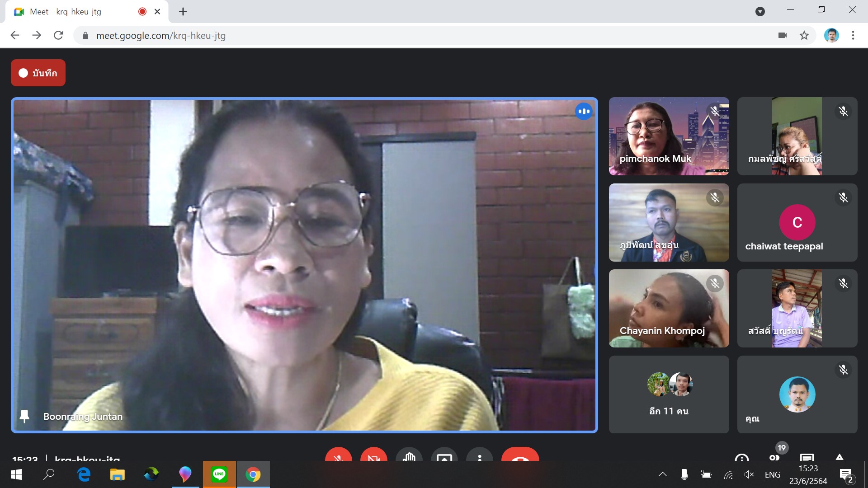Select the pimchanok Muk video thumbnail
The height and width of the screenshot is (488, 868).
click(669, 136)
